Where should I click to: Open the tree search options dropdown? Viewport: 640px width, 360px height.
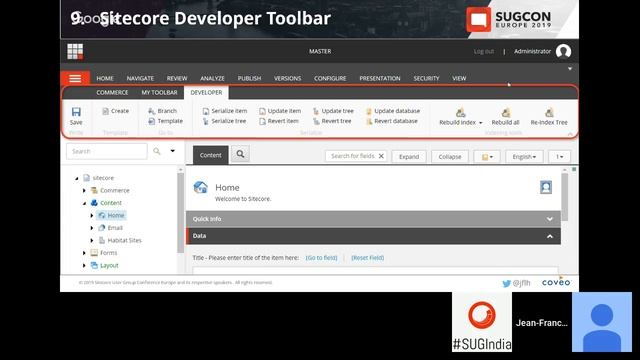[x=173, y=151]
